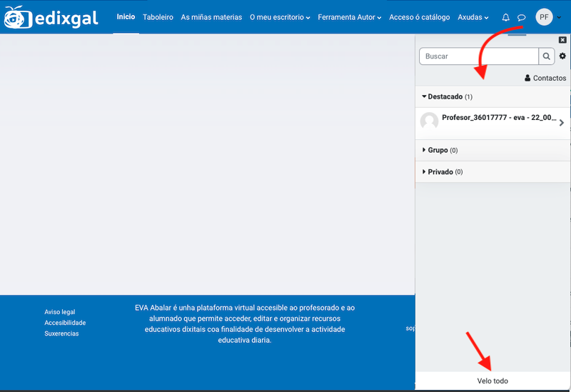Image resolution: width=571 pixels, height=392 pixels.
Task: Open the Aviso legal footer link
Action: [x=59, y=312]
